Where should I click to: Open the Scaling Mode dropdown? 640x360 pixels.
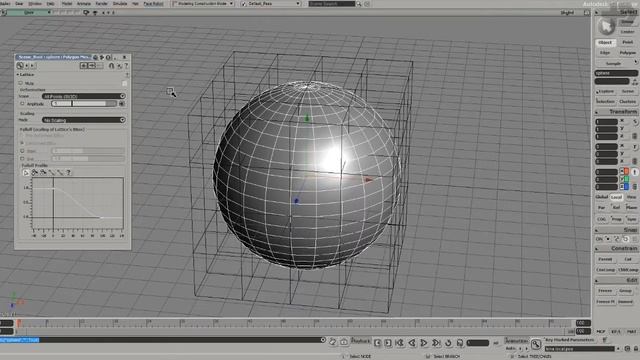point(84,120)
